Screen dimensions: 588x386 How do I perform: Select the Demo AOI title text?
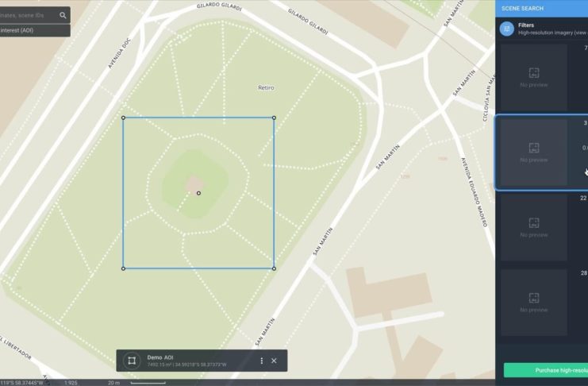point(160,357)
